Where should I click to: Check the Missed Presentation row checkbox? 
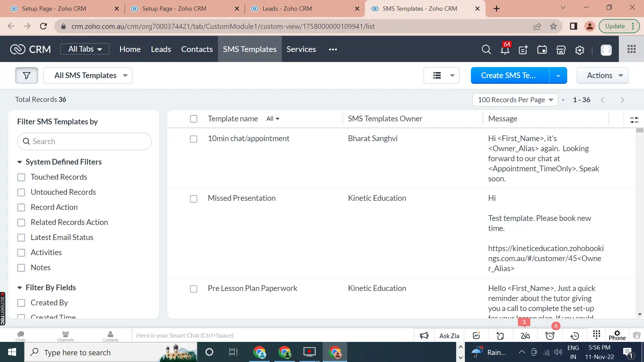coord(194,199)
